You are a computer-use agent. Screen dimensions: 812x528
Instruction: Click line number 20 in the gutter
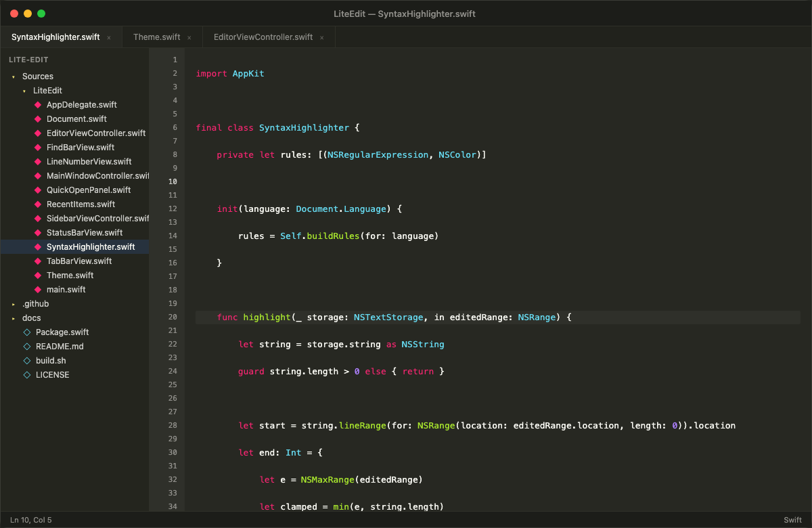[172, 317]
